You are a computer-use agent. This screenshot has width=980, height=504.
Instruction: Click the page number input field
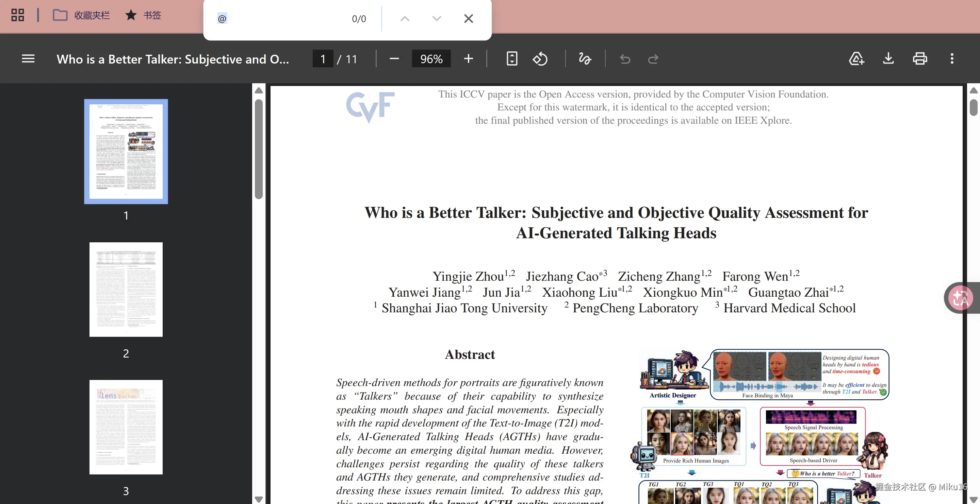(323, 59)
